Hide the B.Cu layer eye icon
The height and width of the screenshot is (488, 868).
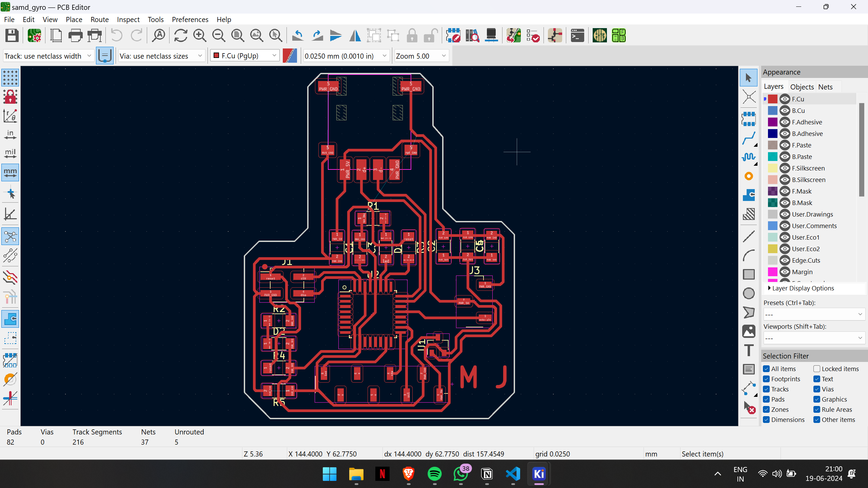click(785, 110)
